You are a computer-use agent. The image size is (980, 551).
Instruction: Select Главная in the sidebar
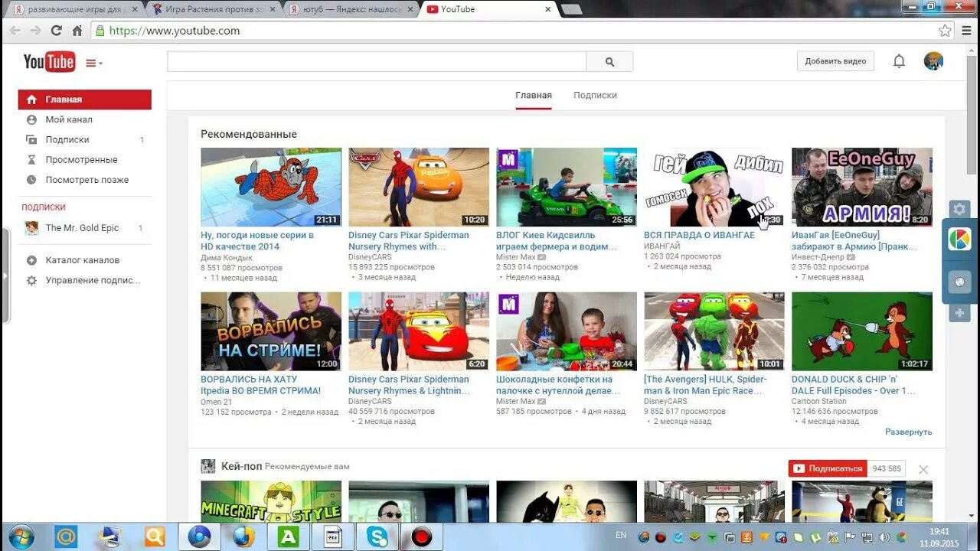click(85, 99)
